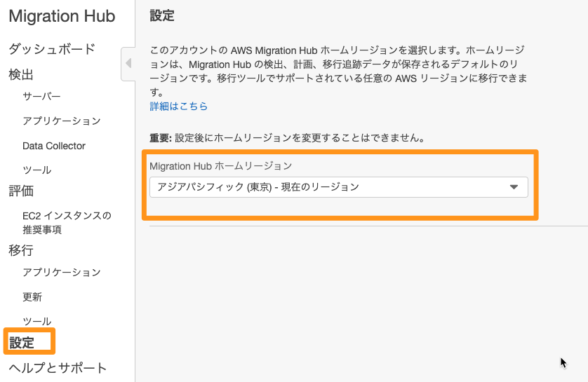The image size is (588, 382).
Task: Click the home region dropdown arrow
Action: (x=514, y=187)
